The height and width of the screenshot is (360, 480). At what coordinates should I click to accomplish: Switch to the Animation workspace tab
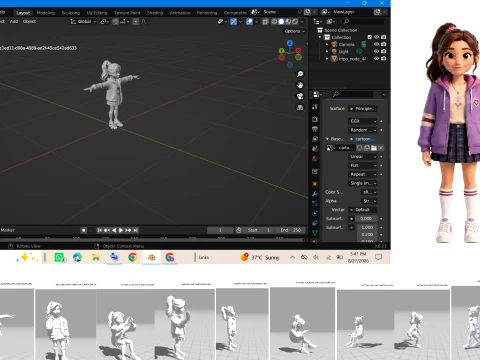[x=180, y=13]
